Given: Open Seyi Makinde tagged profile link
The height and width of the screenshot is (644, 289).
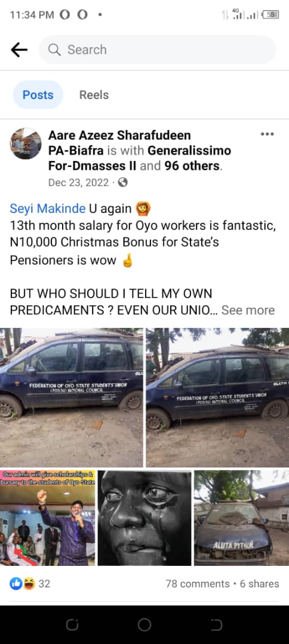Looking at the screenshot, I should 48,209.
